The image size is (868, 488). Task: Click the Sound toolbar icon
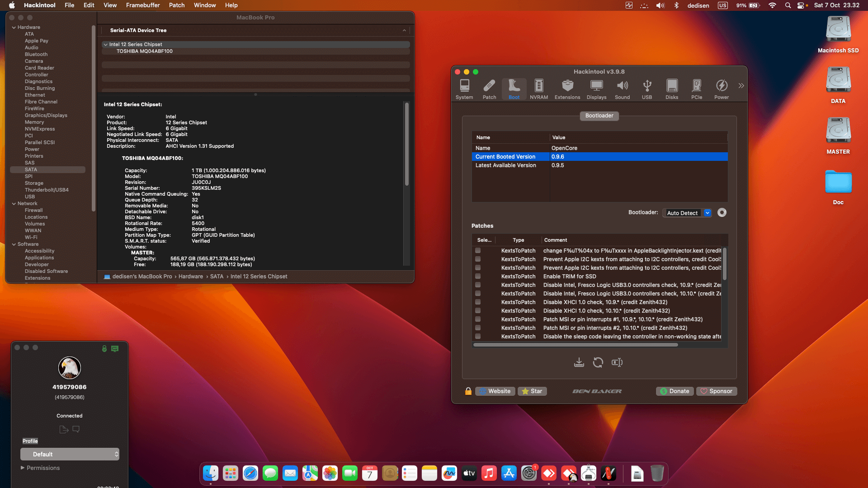(622, 89)
